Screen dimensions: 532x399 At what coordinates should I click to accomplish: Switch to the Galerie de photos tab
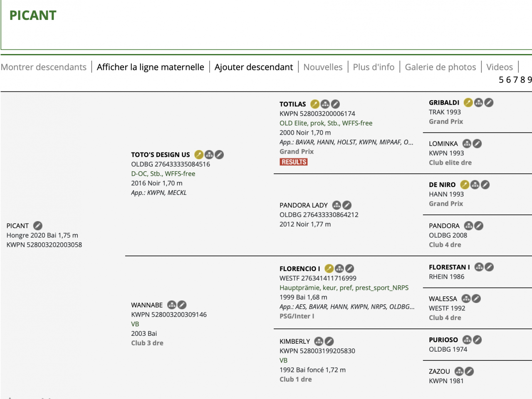pos(440,67)
